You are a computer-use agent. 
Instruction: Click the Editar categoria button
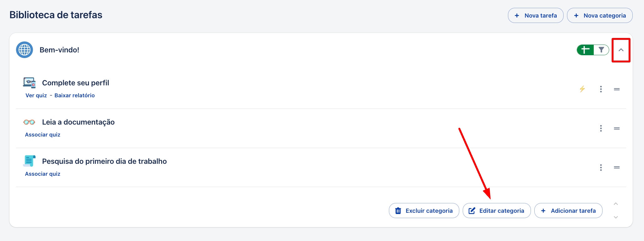click(x=497, y=211)
